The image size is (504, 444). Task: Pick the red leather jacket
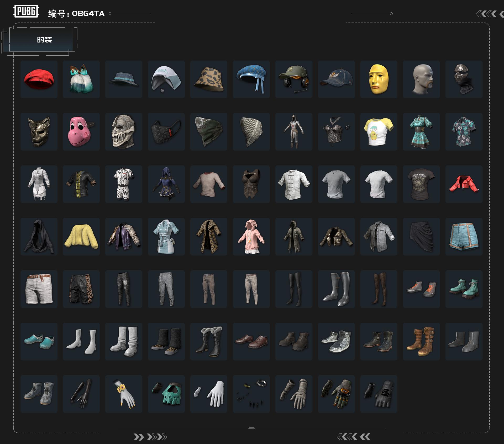click(464, 184)
